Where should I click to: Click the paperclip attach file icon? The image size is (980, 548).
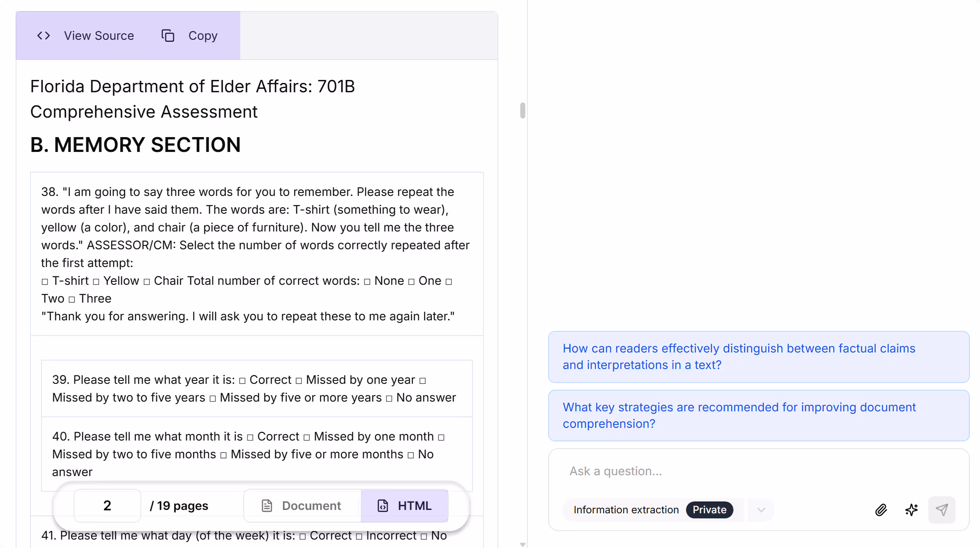[881, 510]
